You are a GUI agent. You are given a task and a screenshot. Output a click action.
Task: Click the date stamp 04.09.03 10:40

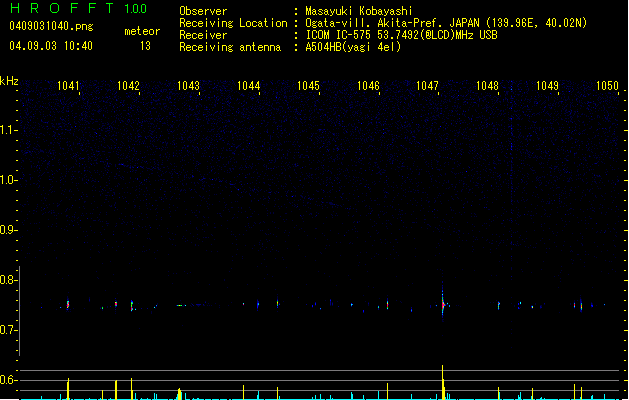(51, 46)
